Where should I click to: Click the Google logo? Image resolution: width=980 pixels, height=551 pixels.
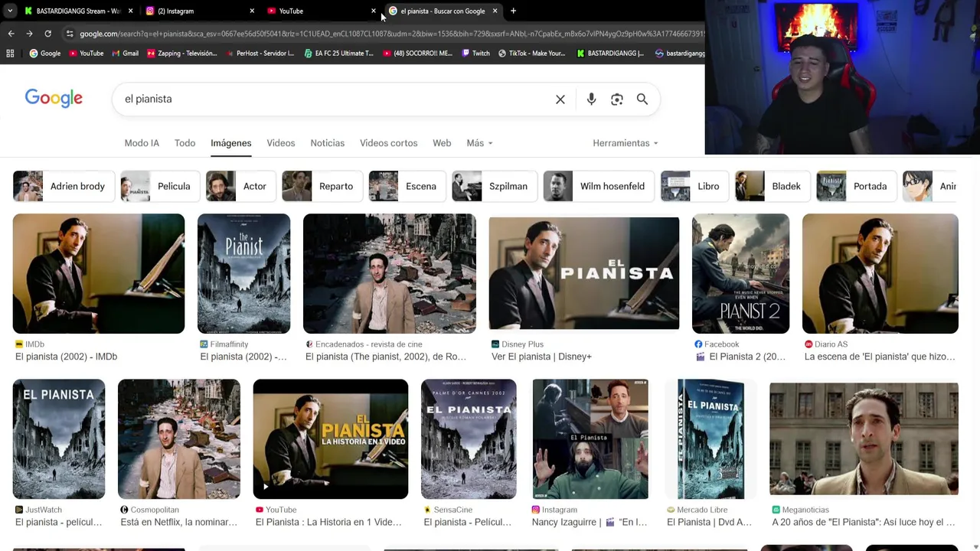(54, 99)
